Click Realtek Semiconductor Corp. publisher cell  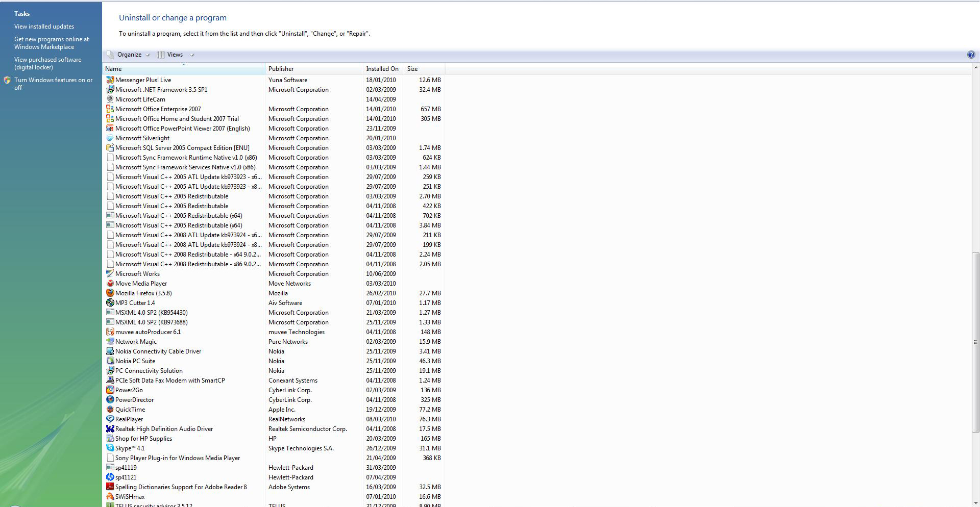tap(308, 428)
